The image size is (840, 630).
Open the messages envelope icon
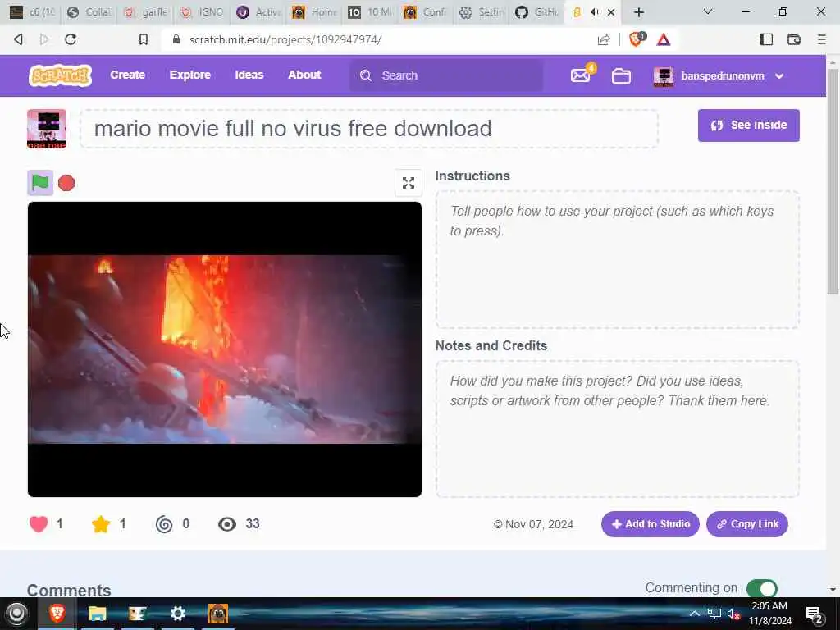click(581, 75)
